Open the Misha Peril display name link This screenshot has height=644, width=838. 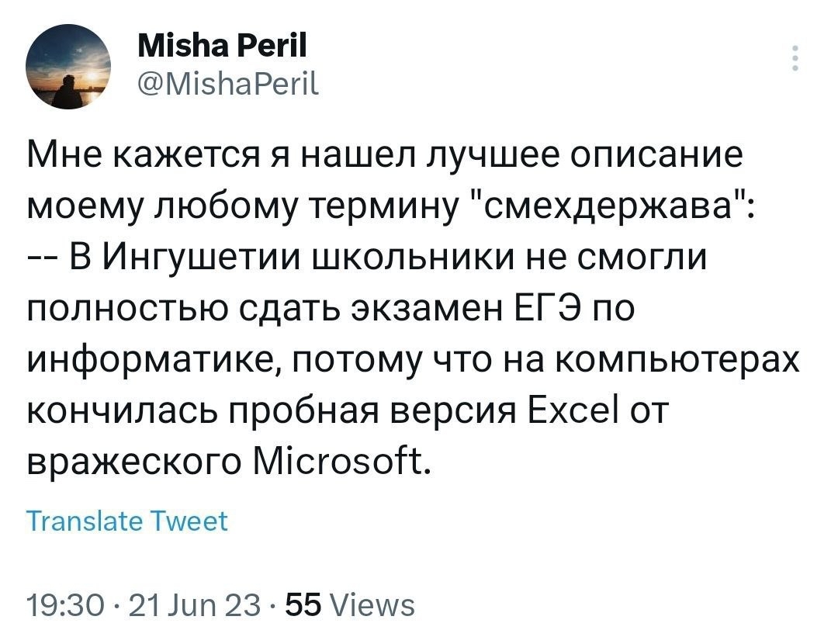(221, 47)
